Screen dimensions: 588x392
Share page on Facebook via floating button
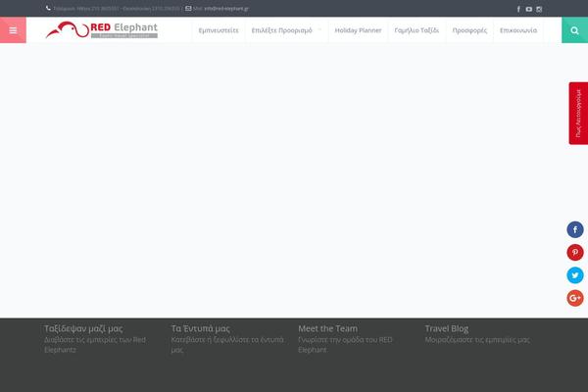pos(575,229)
